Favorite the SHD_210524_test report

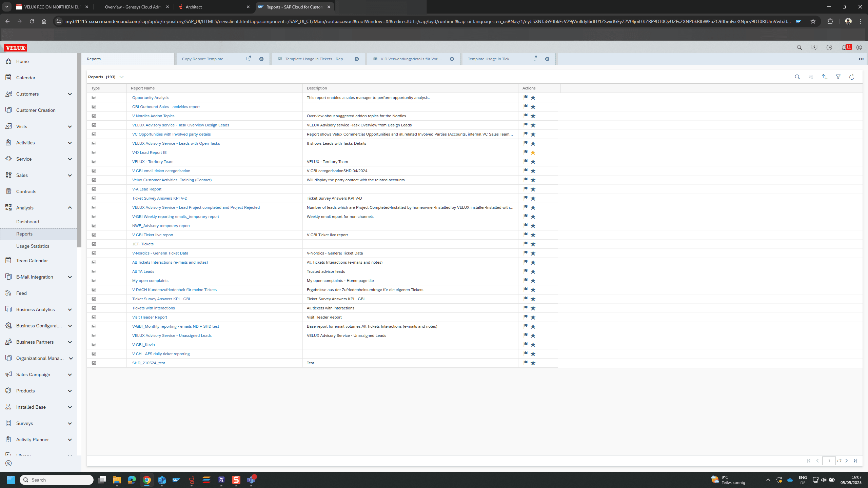(533, 363)
